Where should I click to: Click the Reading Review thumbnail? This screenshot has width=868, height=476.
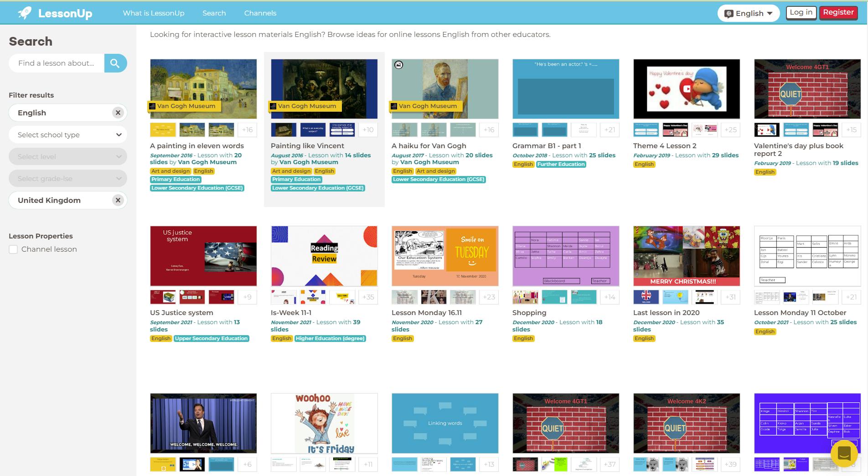[324, 256]
